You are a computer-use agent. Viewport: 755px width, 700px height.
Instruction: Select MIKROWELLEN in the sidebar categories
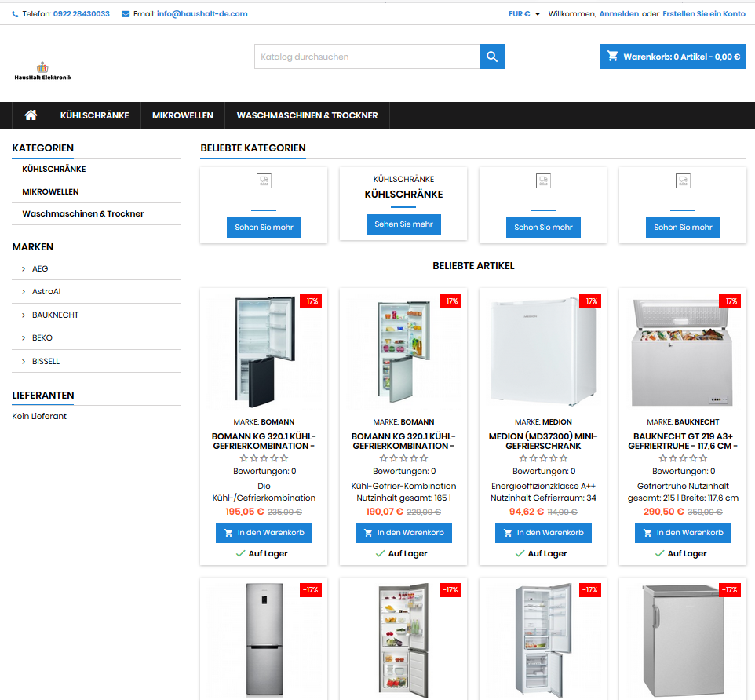[x=50, y=191]
